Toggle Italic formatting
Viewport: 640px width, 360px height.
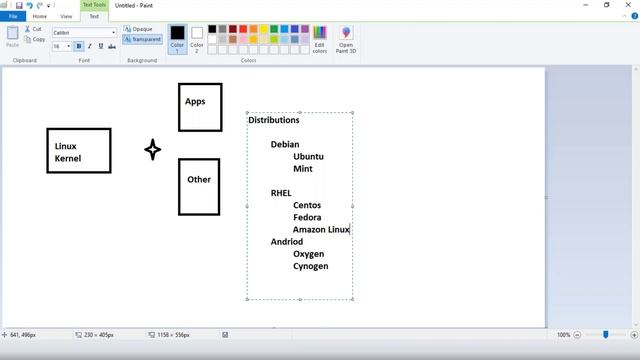click(90, 47)
